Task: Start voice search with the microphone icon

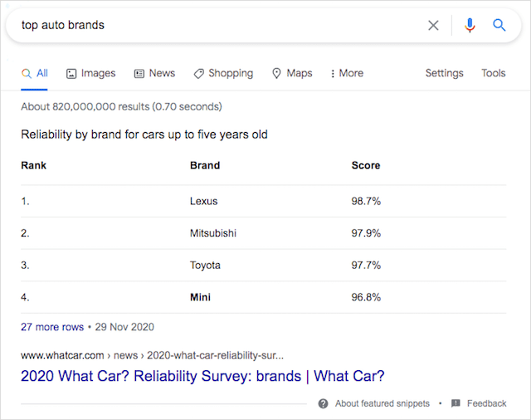Action: pyautogui.click(x=470, y=25)
